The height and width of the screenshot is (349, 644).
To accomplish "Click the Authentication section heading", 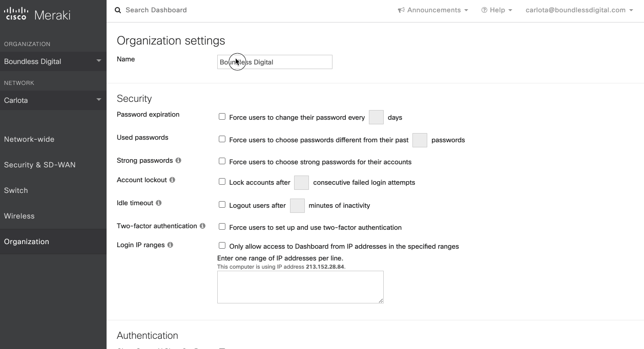I will click(148, 336).
